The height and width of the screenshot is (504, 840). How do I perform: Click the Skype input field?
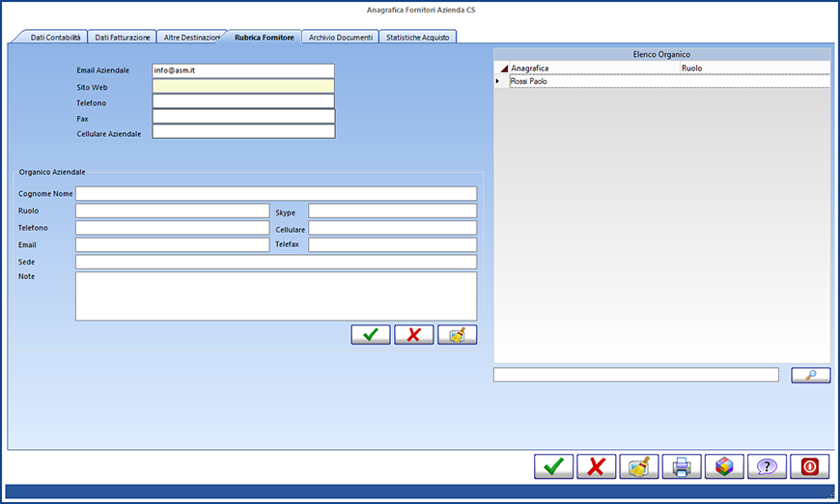[392, 210]
